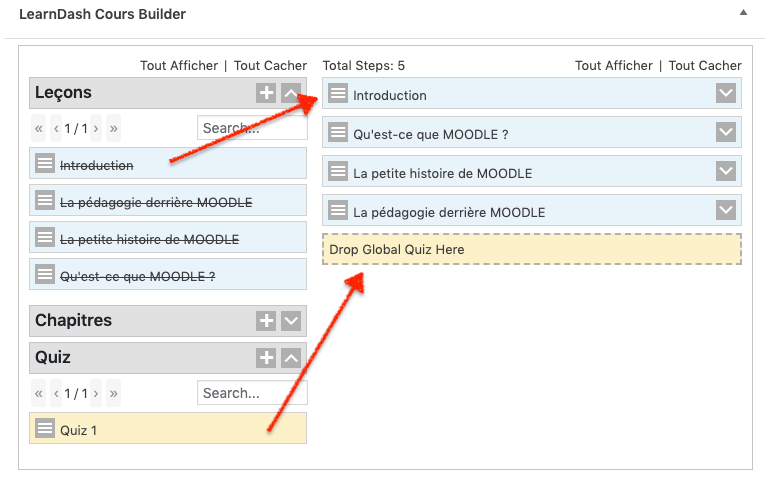The height and width of the screenshot is (482, 773).
Task: Focus the Quiz search field
Action: 252,393
